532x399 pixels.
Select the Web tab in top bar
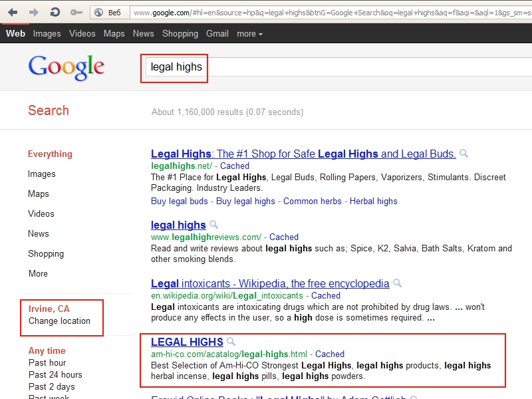[x=15, y=34]
